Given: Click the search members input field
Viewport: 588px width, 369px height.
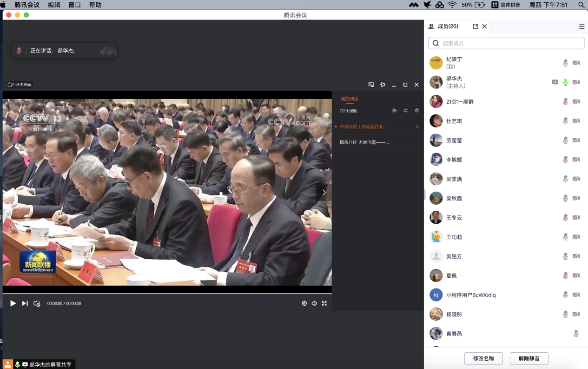Looking at the screenshot, I should click(506, 43).
